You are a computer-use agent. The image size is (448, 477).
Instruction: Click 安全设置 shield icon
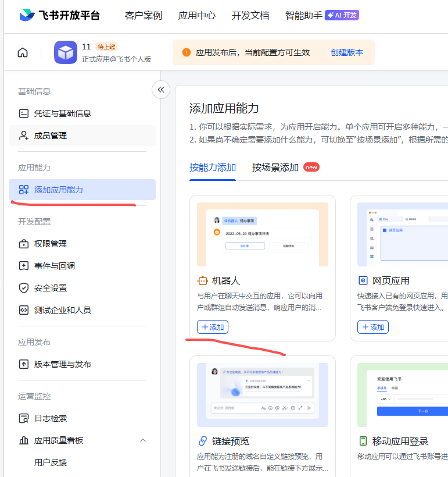(24, 288)
